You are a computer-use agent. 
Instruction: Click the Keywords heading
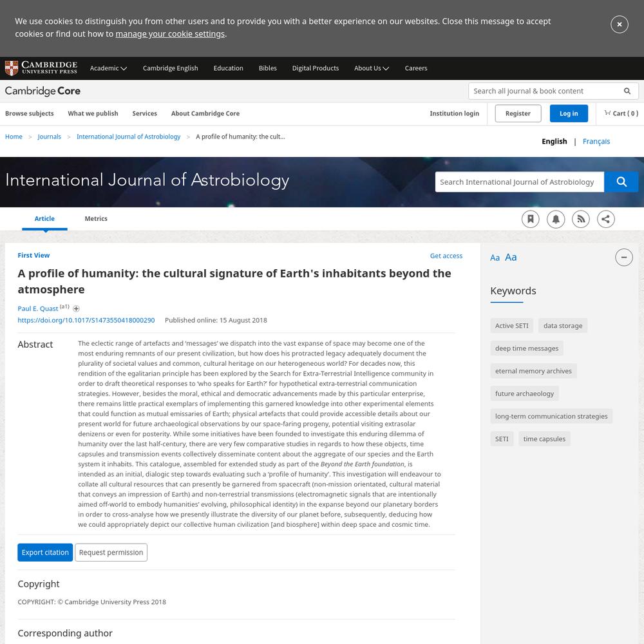pos(513,291)
